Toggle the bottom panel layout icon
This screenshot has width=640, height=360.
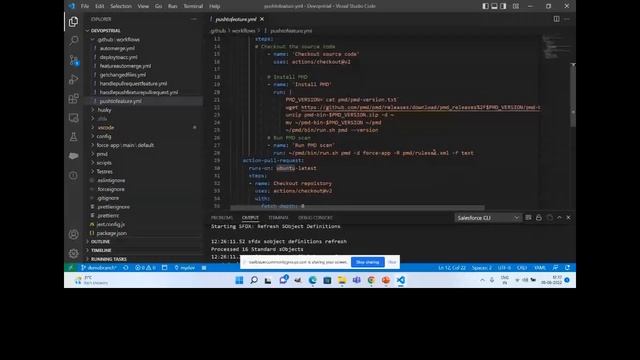pos(494,6)
